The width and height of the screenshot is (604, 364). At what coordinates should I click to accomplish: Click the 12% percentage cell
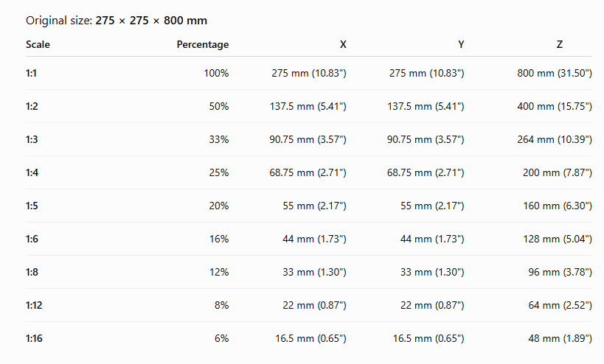(x=219, y=272)
